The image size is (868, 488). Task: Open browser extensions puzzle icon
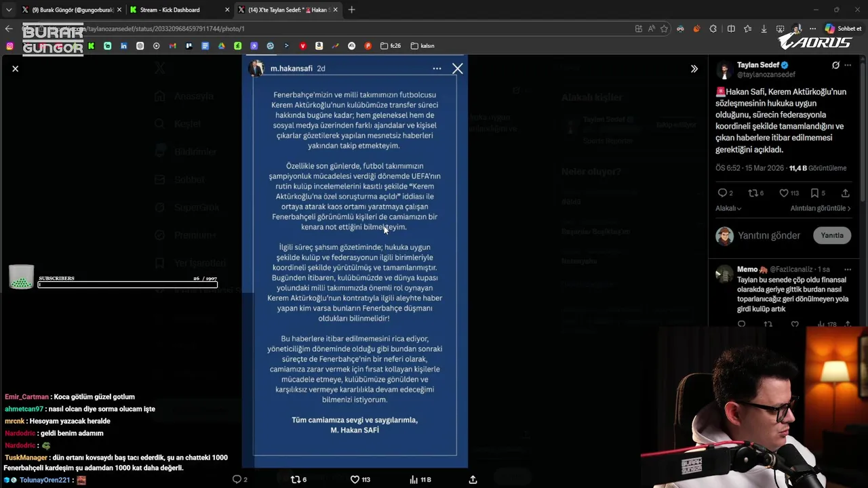(x=713, y=28)
